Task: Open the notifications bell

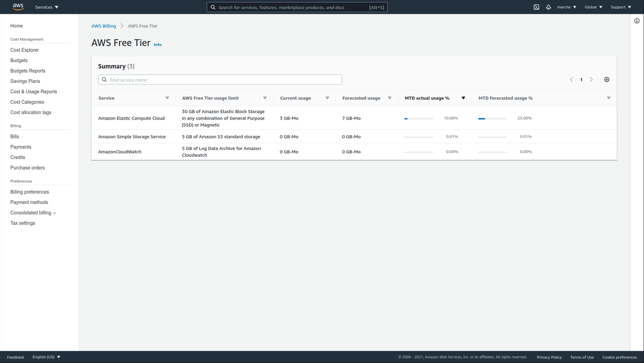Action: click(548, 7)
